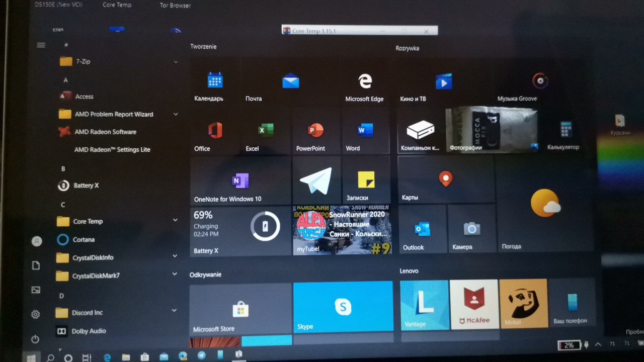Expand the AMD Problem Report Wizard folder
This screenshot has width=644, height=362.
[176, 114]
